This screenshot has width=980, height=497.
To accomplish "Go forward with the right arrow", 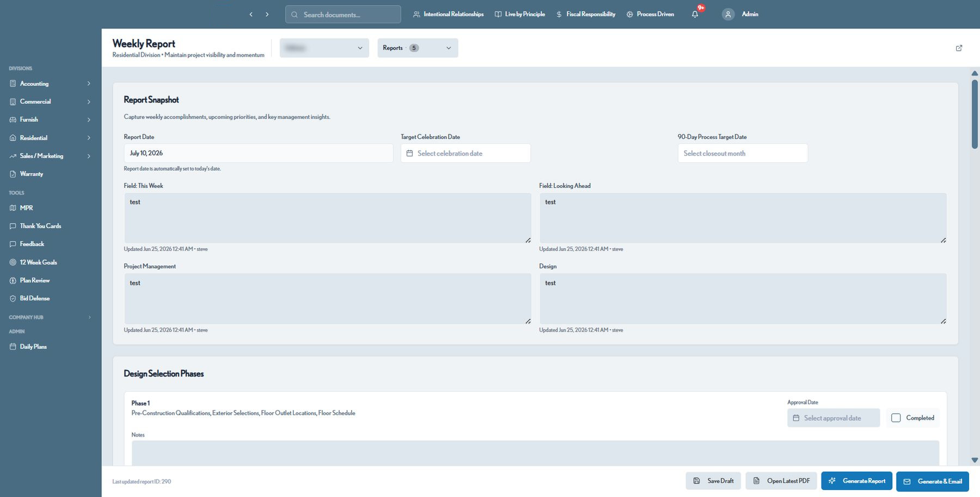I will [267, 14].
